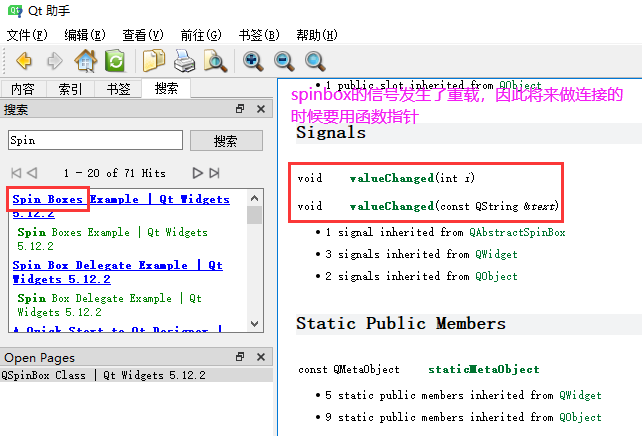
Task: Open QObject link in public slot inherited line
Action: (x=520, y=86)
